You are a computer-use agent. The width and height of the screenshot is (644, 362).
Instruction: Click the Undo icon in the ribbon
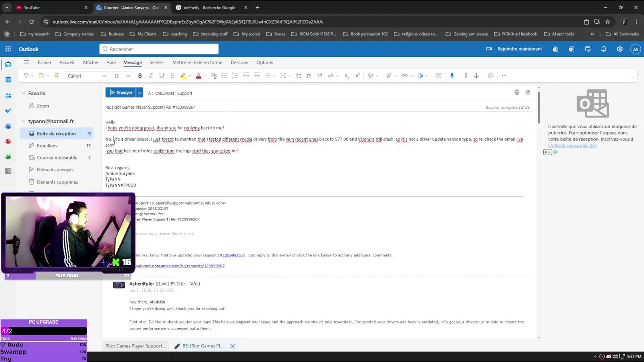pos(26,76)
